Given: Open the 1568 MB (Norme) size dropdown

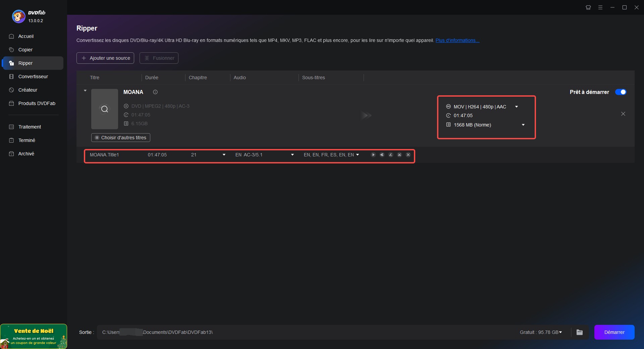Looking at the screenshot, I should tap(523, 125).
